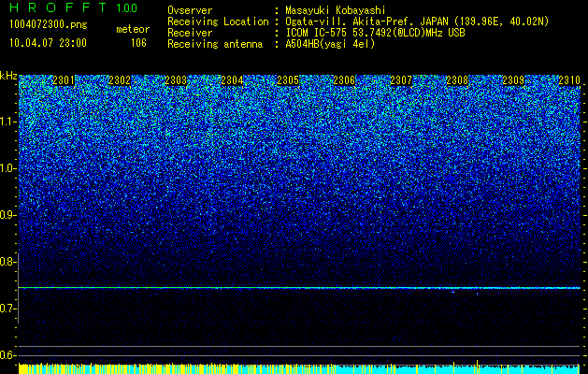588x374 pixels.
Task: Click the 2305 time marker
Action: point(288,80)
